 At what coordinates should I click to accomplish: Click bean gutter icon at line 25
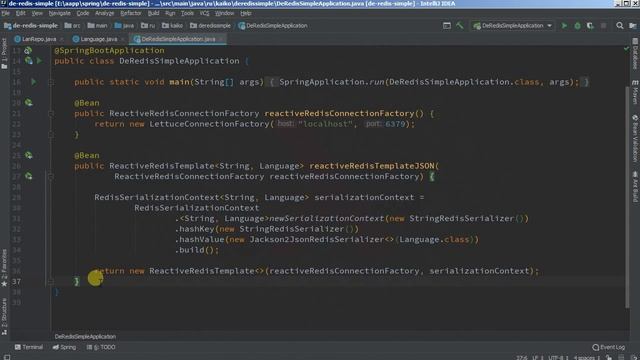(29, 155)
